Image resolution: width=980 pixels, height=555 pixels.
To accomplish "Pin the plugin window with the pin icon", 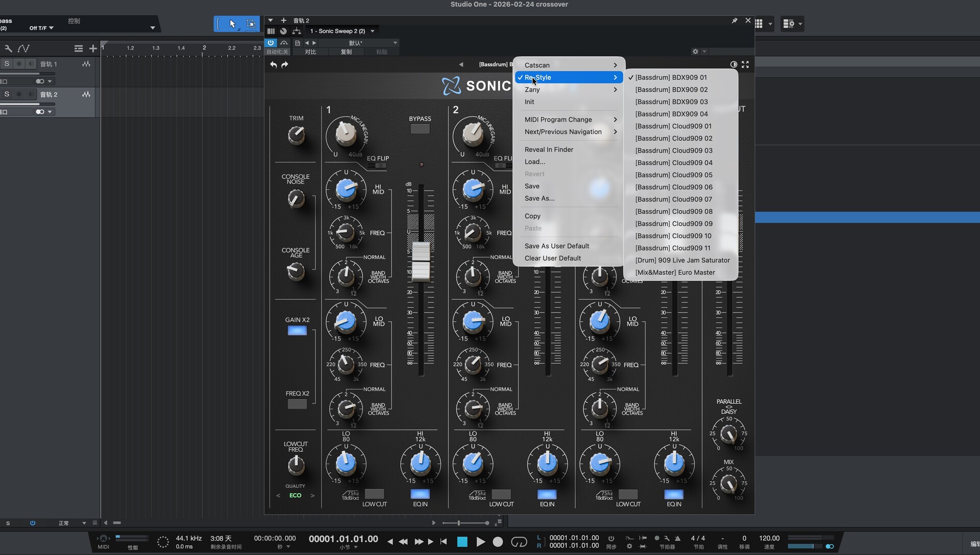I will pyautogui.click(x=734, y=20).
